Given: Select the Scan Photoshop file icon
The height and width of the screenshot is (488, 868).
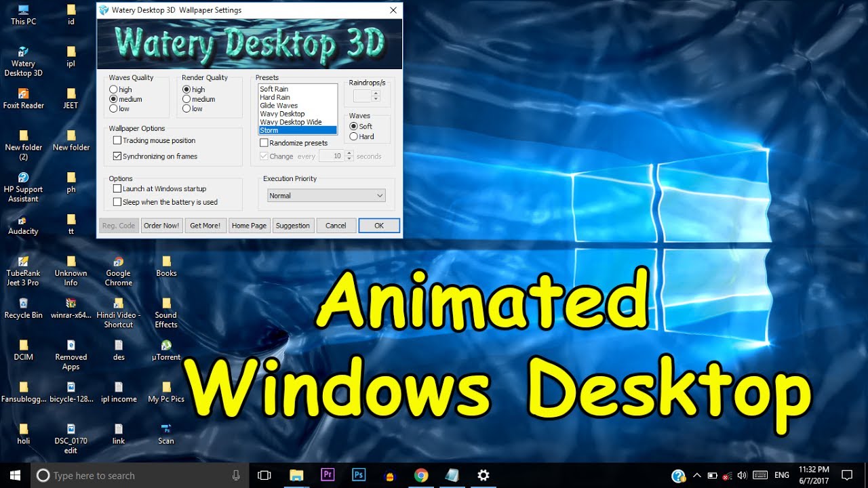Looking at the screenshot, I should [166, 434].
